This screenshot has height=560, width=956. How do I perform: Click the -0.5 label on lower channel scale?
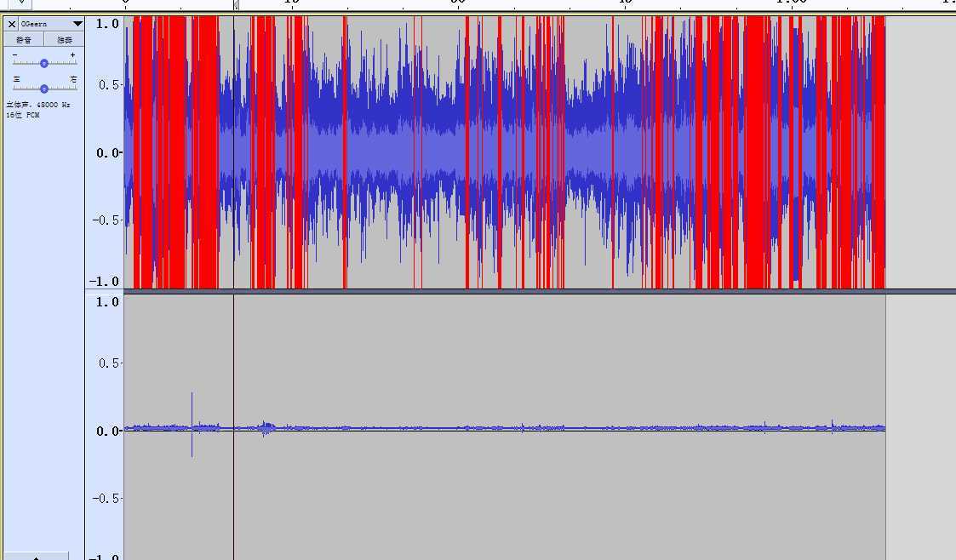pos(106,499)
